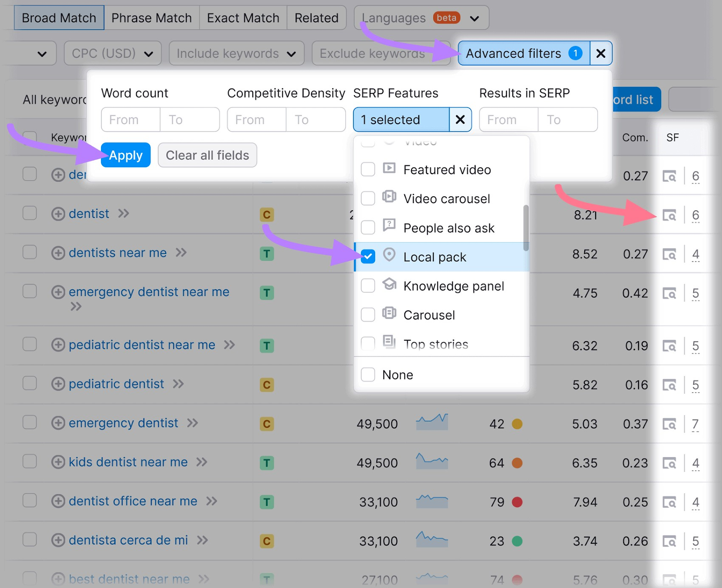Screen dimensions: 722x588
Task: Click the double-arrow icon next to "dentist"
Action: pos(123,214)
